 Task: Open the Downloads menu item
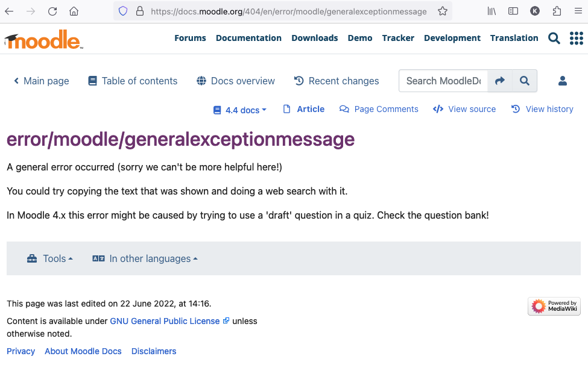pos(315,38)
